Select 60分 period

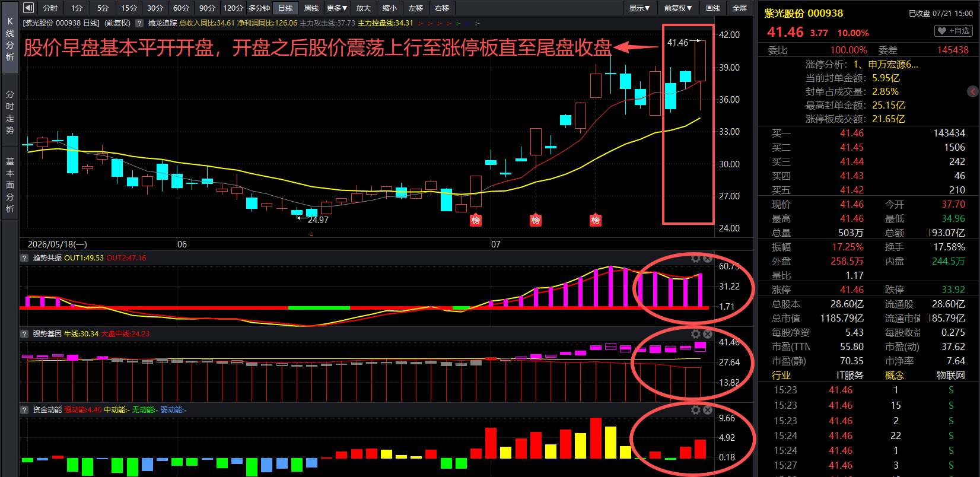pos(181,8)
